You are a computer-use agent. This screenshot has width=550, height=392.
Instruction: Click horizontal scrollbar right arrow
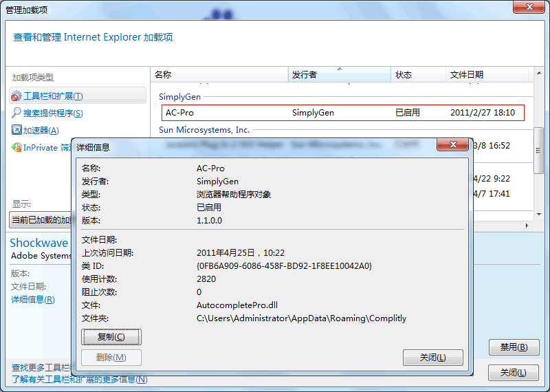pyautogui.click(x=527, y=226)
